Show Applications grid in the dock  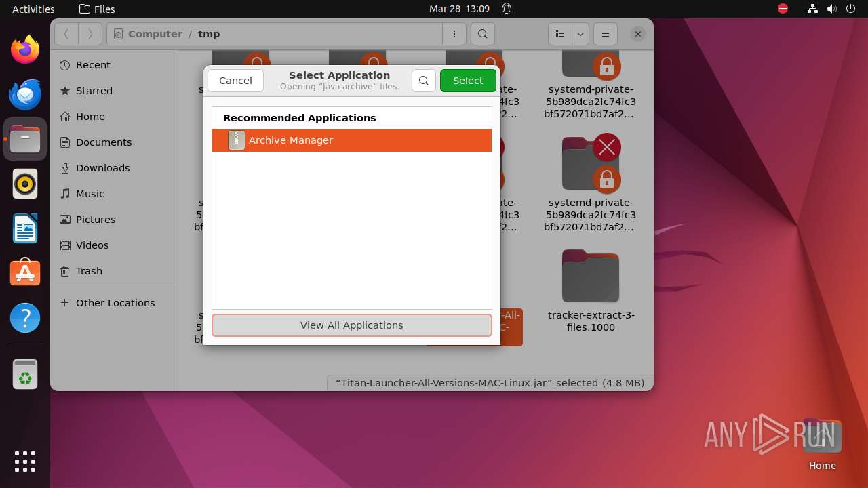click(x=25, y=462)
